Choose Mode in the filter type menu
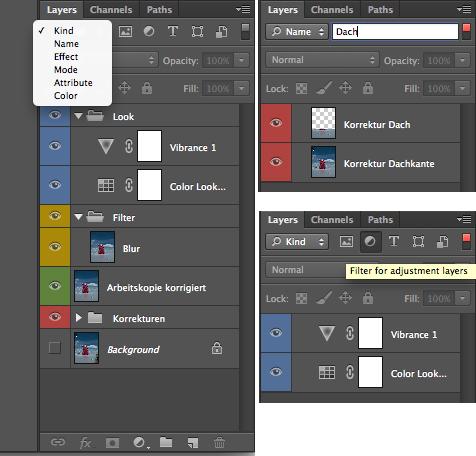Image resolution: width=476 pixels, height=456 pixels. pyautogui.click(x=66, y=70)
